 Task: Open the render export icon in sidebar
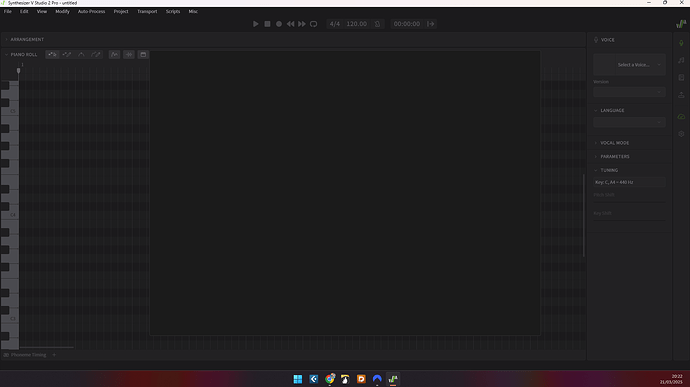pyautogui.click(x=681, y=95)
